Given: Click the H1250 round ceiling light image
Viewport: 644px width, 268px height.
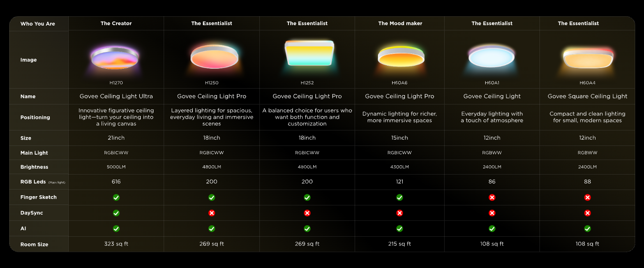Looking at the screenshot, I should 214,57.
